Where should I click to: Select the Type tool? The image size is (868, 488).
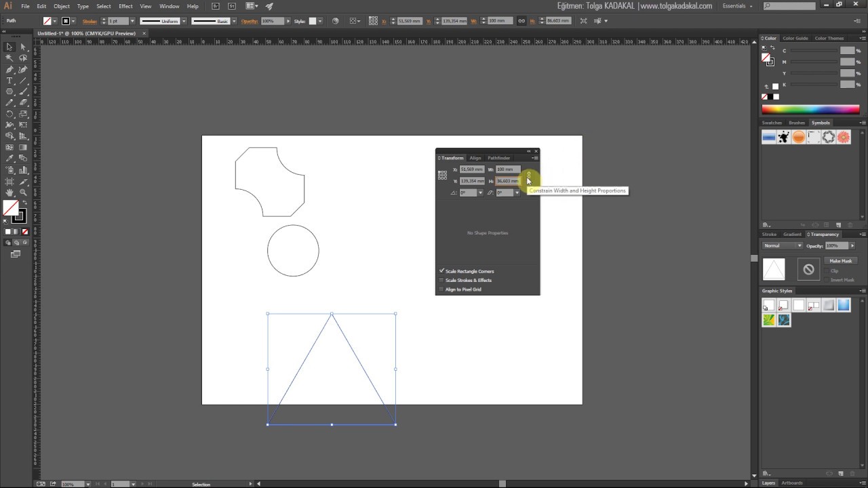coord(9,81)
